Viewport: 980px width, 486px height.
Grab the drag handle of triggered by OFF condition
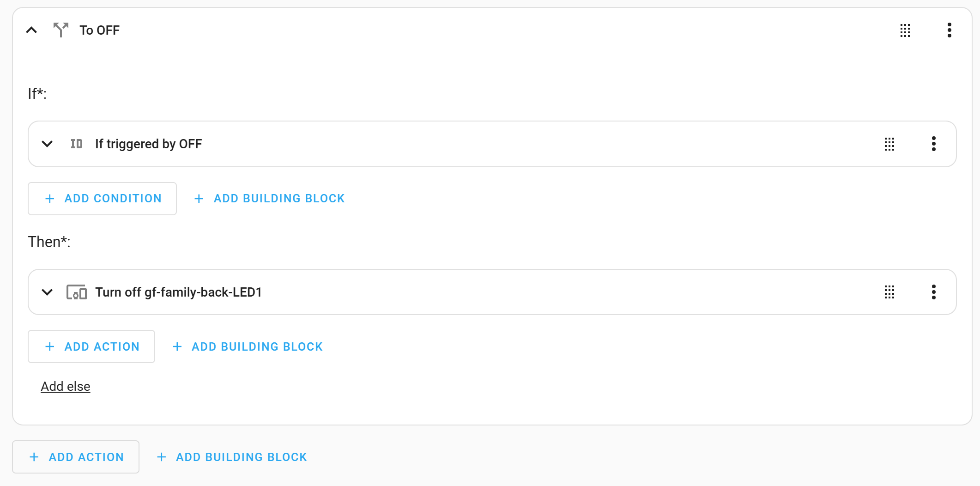(889, 144)
